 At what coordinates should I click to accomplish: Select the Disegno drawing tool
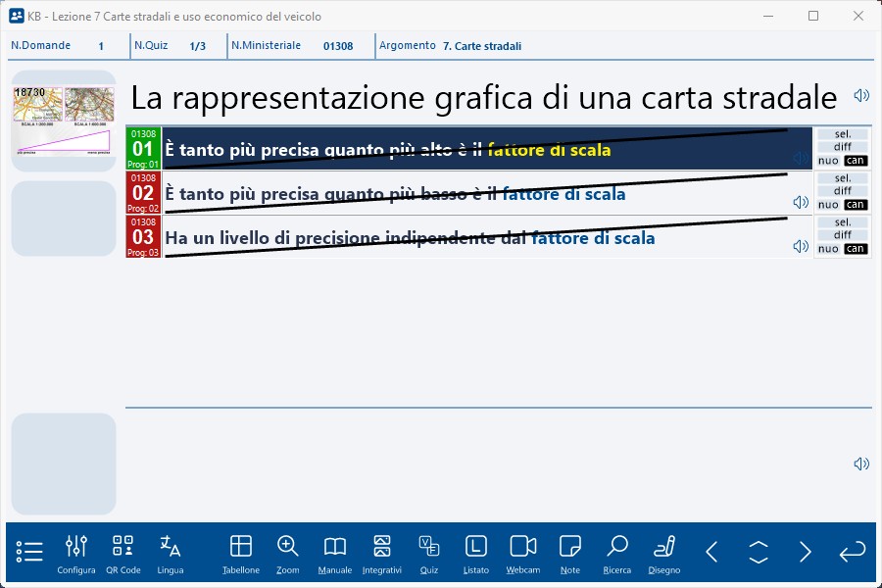tap(664, 552)
